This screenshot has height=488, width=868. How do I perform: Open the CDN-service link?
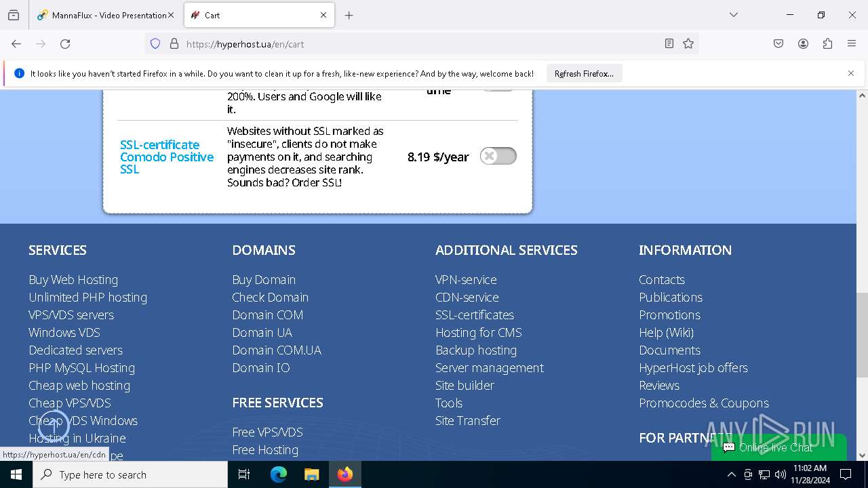[x=467, y=297]
